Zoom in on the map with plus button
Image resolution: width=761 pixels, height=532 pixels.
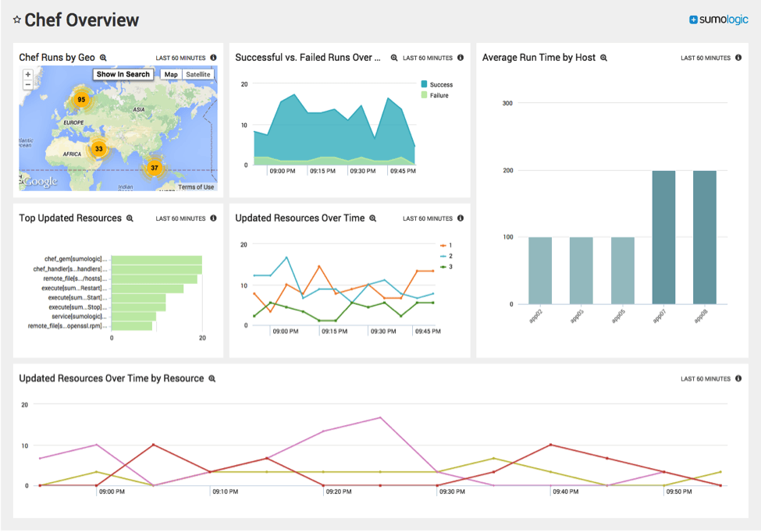(x=28, y=75)
